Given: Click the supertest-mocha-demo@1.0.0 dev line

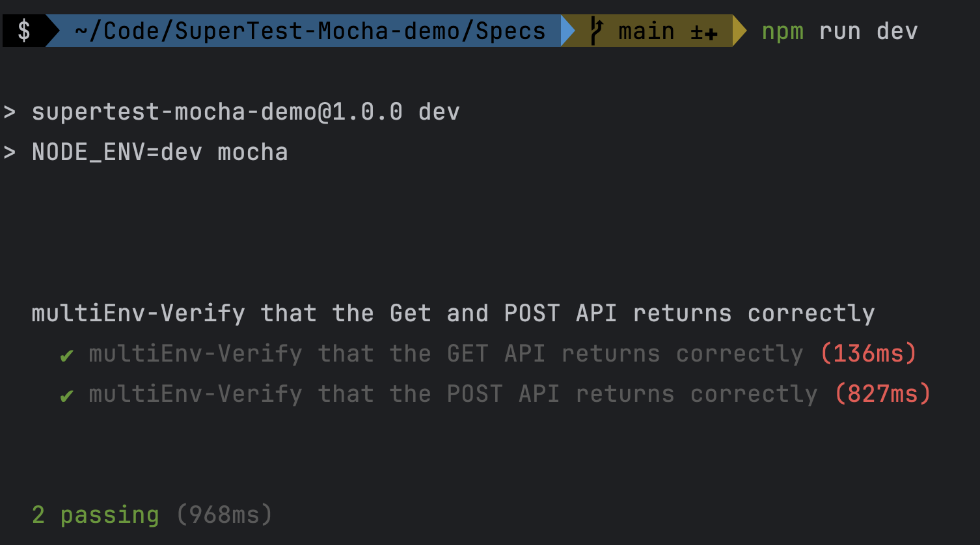Looking at the screenshot, I should pos(246,112).
